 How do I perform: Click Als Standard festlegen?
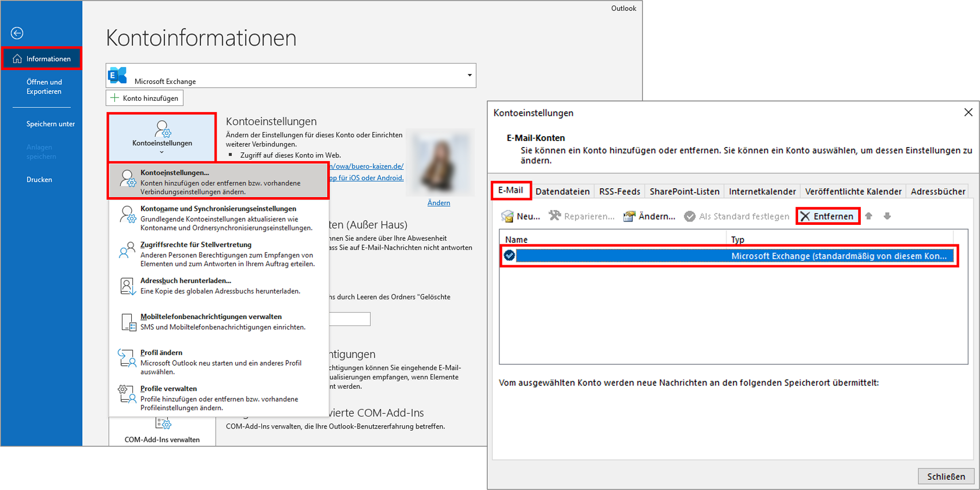pyautogui.click(x=737, y=216)
